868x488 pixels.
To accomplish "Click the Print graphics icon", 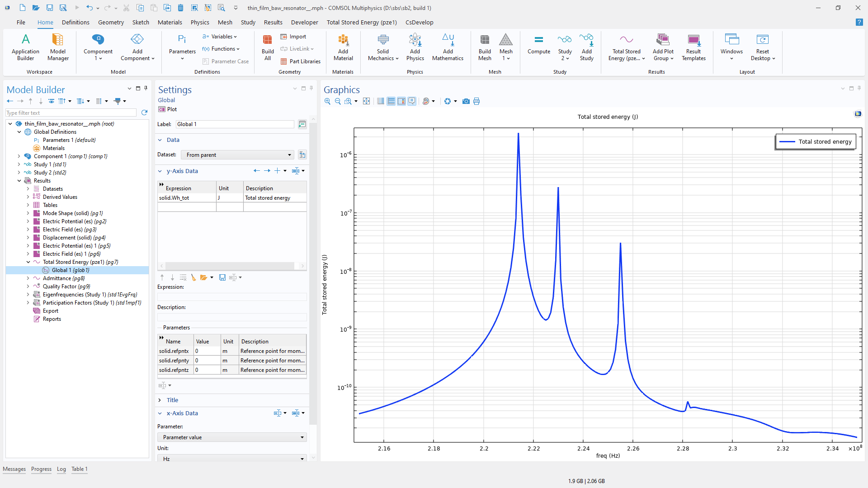I will coord(476,101).
